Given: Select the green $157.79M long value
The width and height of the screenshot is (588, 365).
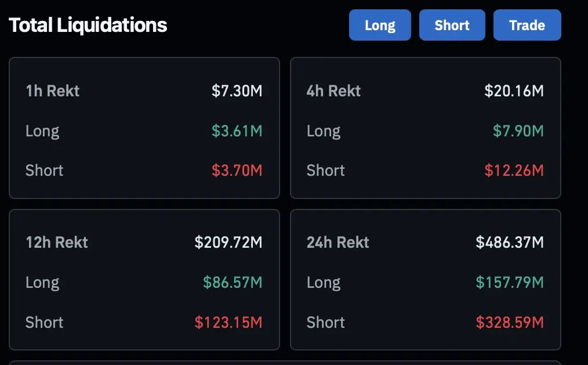Looking at the screenshot, I should (510, 283).
